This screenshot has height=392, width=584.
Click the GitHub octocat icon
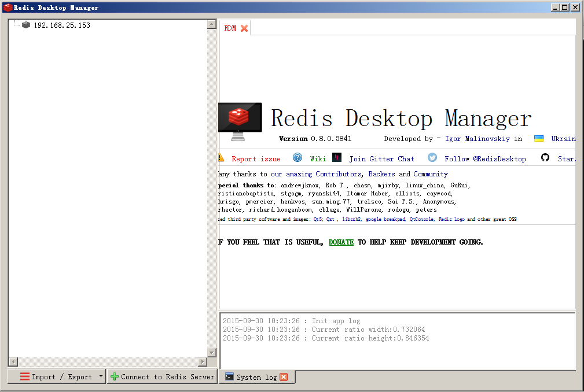[x=545, y=157]
